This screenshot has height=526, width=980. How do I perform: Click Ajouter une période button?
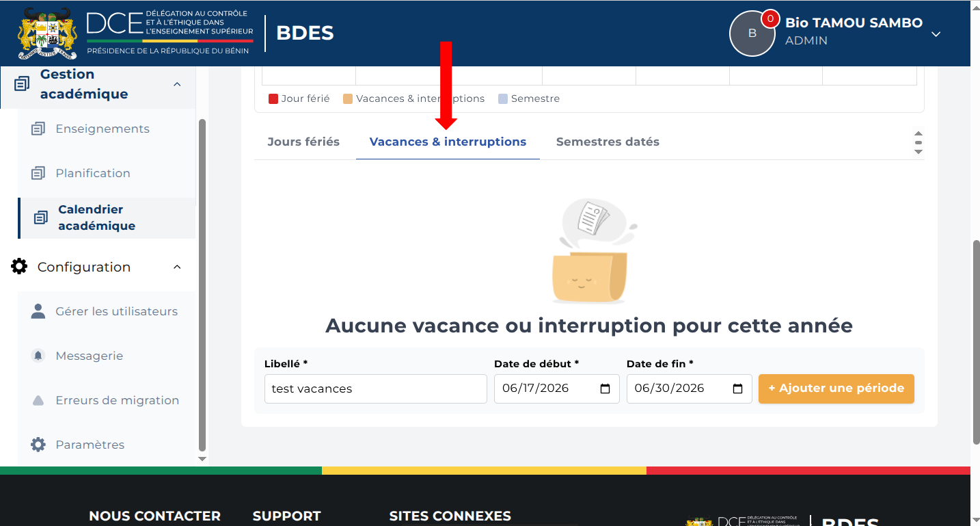coord(836,388)
